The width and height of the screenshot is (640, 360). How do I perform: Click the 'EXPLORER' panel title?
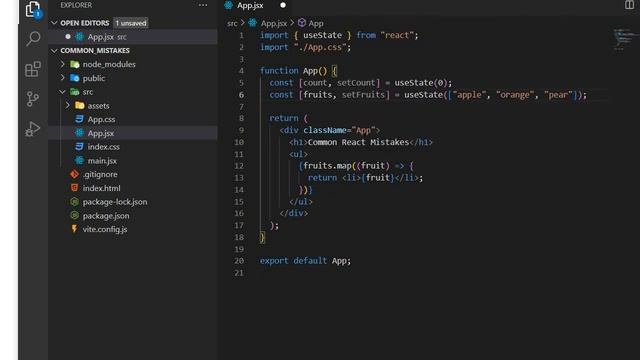pyautogui.click(x=76, y=5)
